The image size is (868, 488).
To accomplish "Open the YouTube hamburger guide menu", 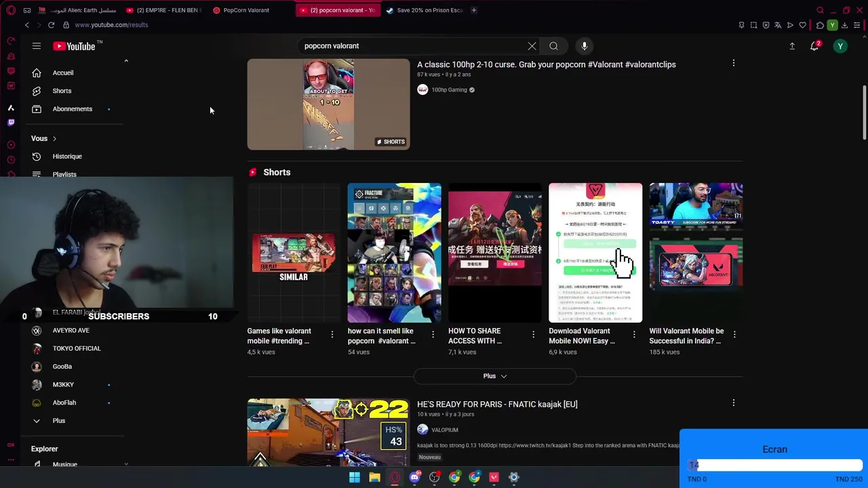I will (37, 46).
